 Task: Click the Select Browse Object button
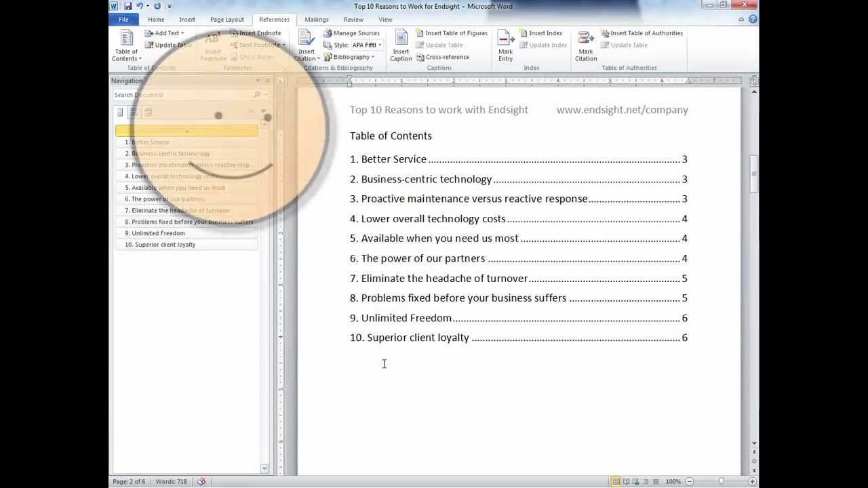pyautogui.click(x=754, y=462)
